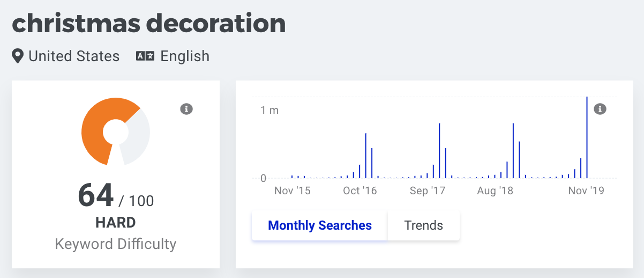Click the 1 m axis label on chart

[269, 110]
